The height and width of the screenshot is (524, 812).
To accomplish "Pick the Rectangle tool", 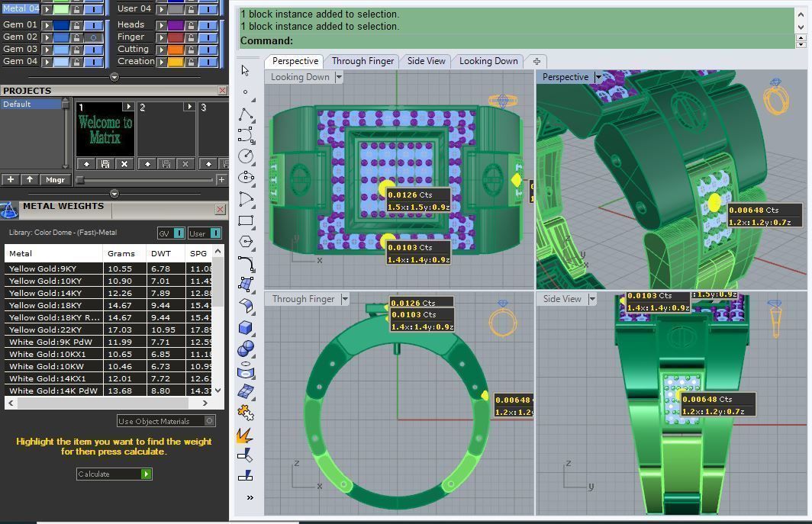I will pos(246,220).
